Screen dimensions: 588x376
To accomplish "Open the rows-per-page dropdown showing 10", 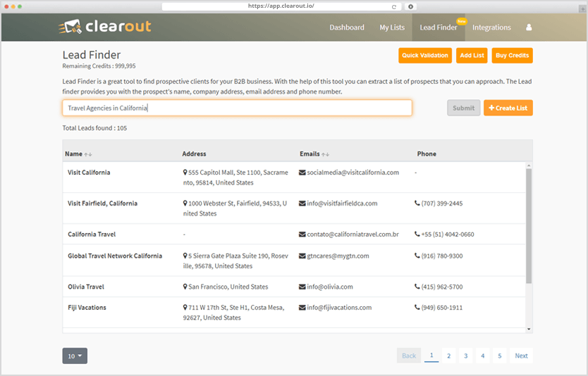I will (75, 356).
